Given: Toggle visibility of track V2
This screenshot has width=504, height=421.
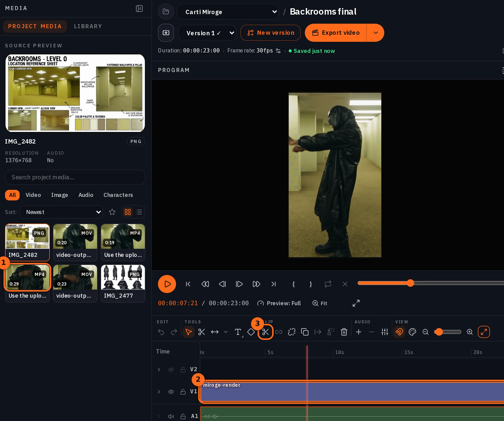Looking at the screenshot, I should coord(171,370).
